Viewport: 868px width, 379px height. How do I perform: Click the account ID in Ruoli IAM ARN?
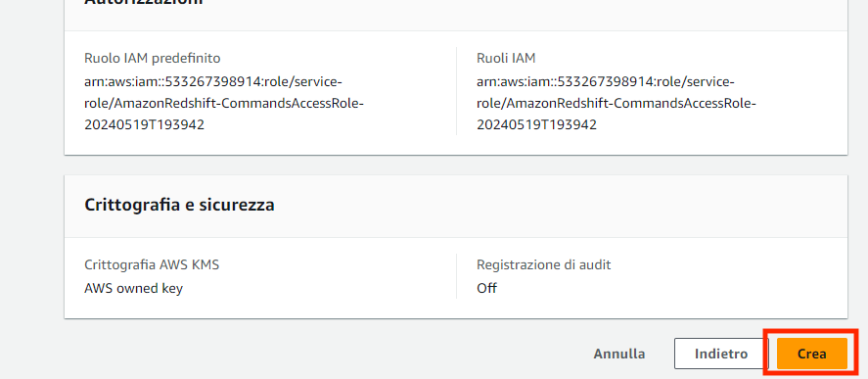pos(606,82)
